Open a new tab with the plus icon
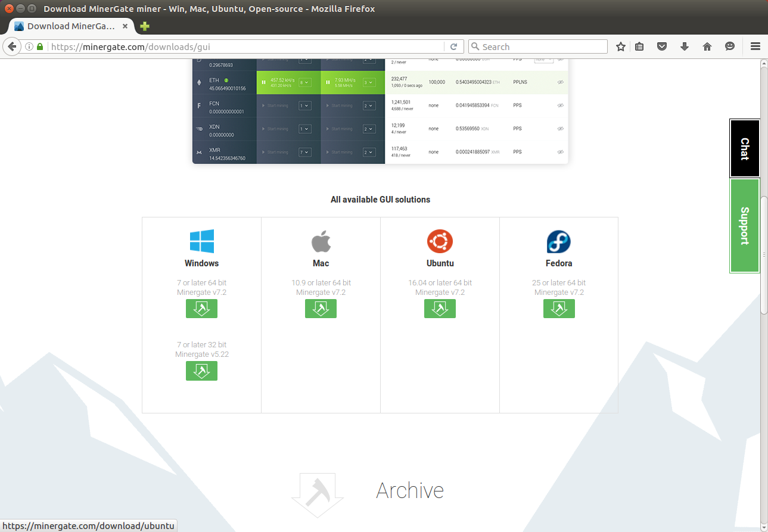The image size is (768, 532). (x=145, y=26)
